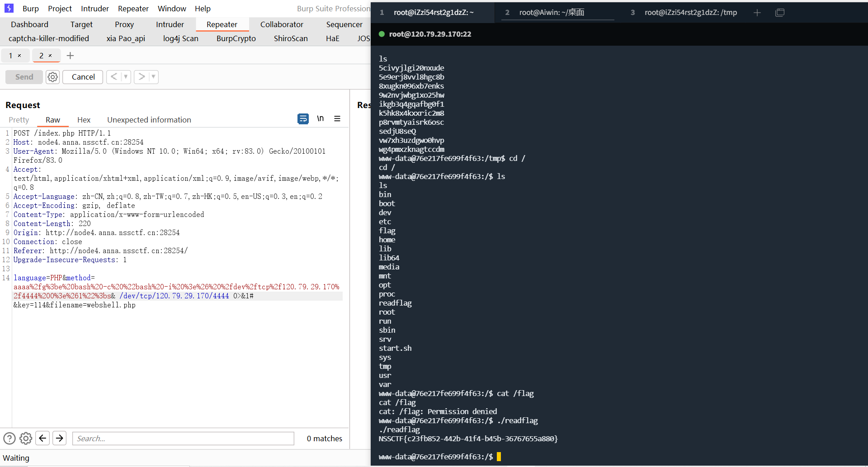Open ShiroScan extension tab
868x467 pixels.
(x=291, y=38)
